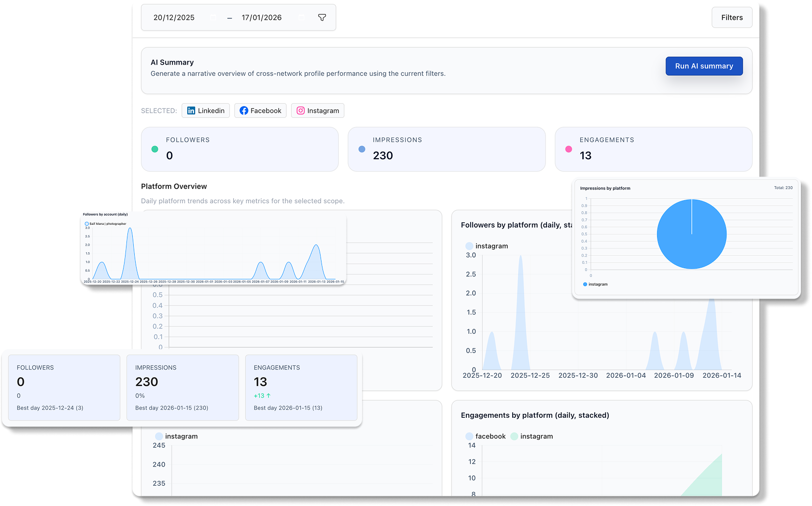Click the Filters button top right
The image size is (812, 506).
pos(732,17)
